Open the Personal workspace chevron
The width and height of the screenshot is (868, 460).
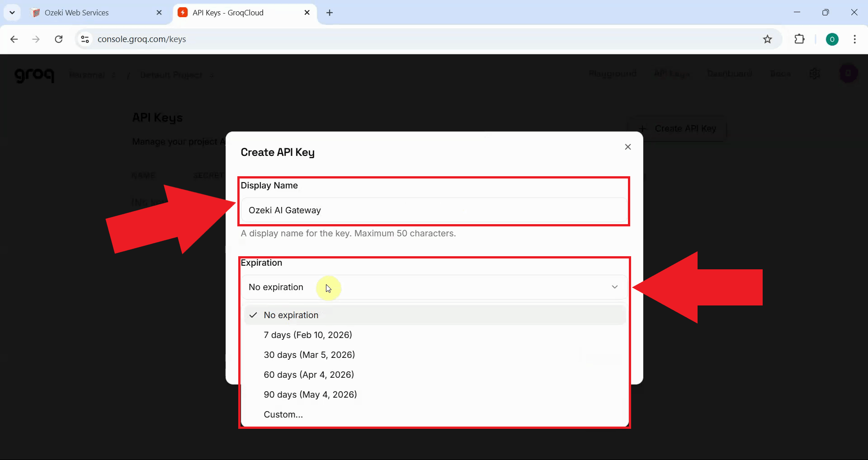114,75
